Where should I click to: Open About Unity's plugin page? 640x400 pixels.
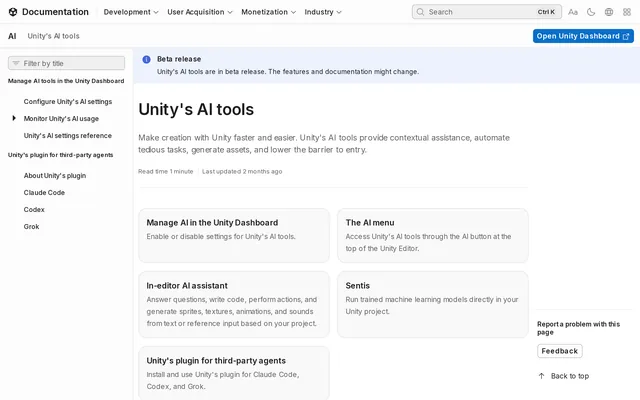(55, 176)
